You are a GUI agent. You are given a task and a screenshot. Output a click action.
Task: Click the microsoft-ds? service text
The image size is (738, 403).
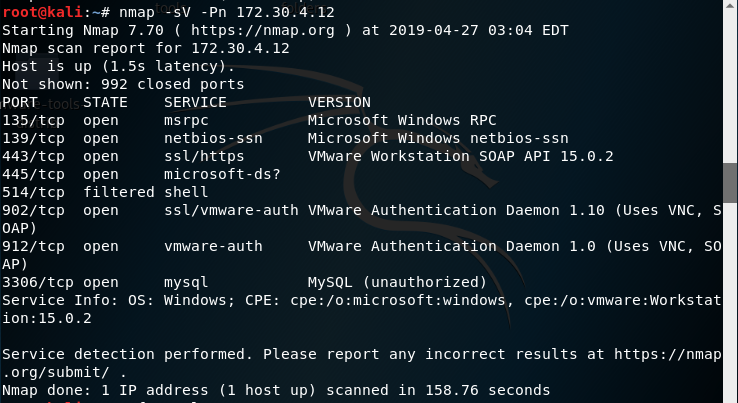[222, 174]
